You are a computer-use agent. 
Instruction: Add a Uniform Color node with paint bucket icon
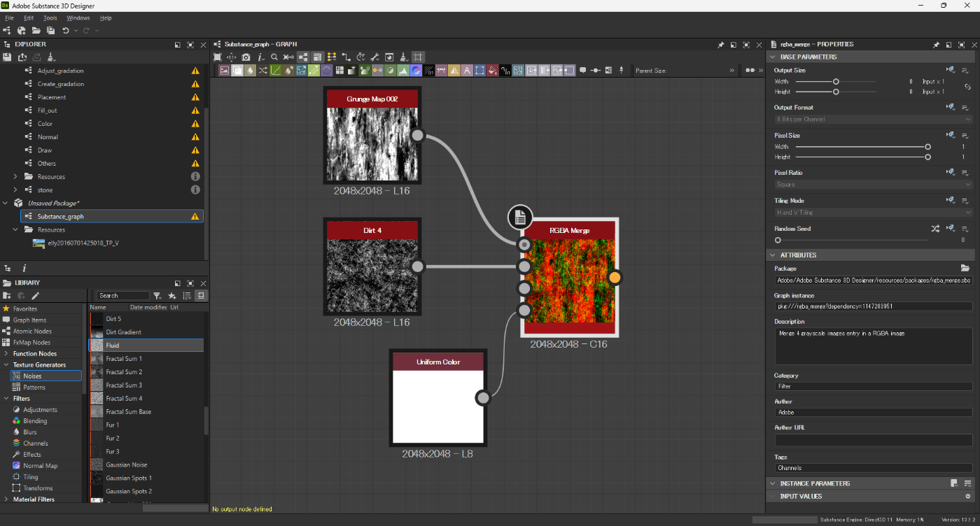(x=492, y=70)
